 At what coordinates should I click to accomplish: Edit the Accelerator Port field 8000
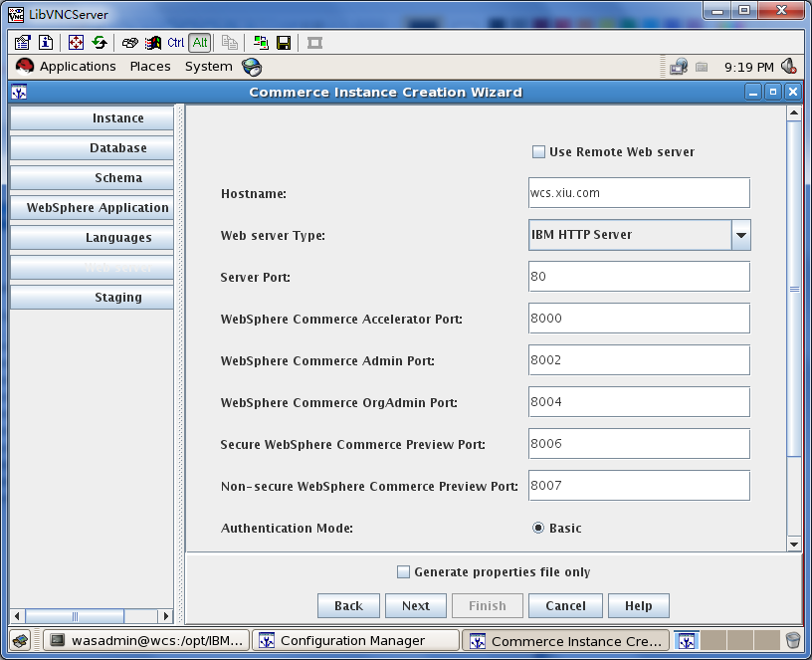point(639,319)
